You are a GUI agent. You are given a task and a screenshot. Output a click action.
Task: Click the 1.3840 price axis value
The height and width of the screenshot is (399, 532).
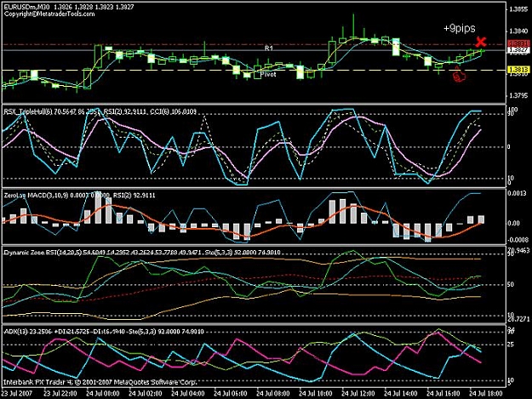pos(518,31)
